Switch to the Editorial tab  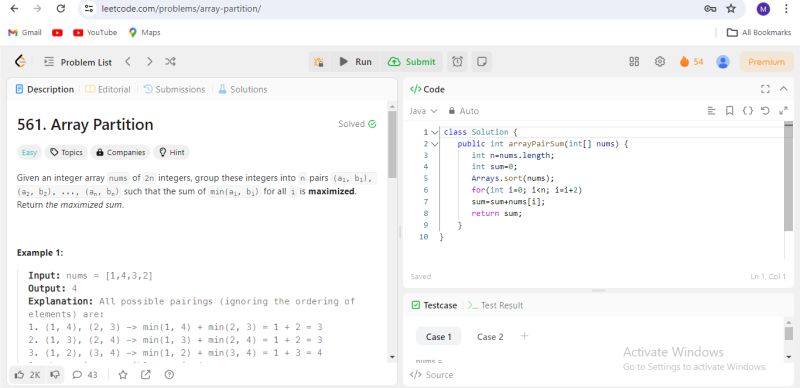click(108, 89)
